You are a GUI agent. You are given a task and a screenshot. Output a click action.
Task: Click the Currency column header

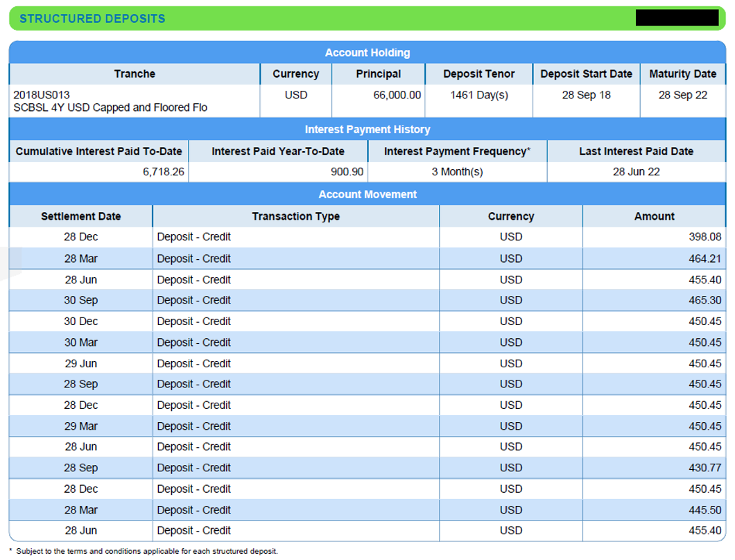[x=297, y=73]
